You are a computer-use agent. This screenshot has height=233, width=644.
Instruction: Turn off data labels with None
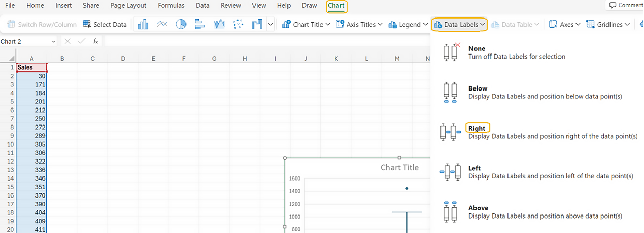[477, 52]
